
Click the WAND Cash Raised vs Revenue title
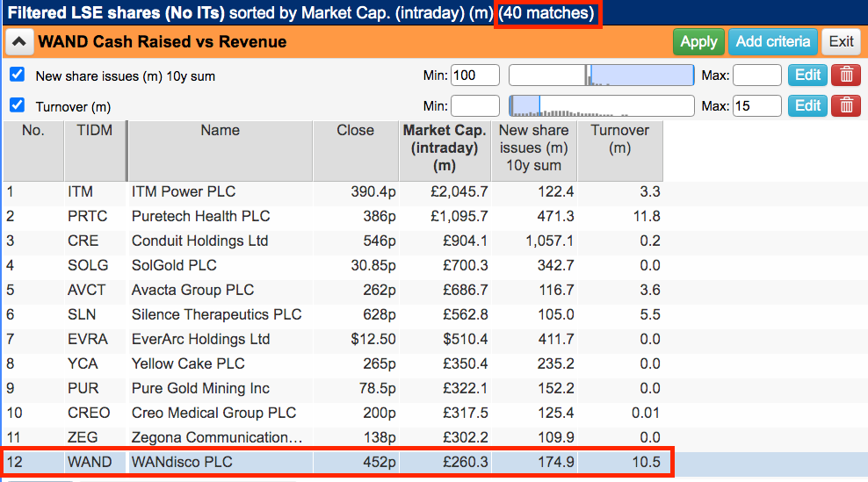point(163,42)
